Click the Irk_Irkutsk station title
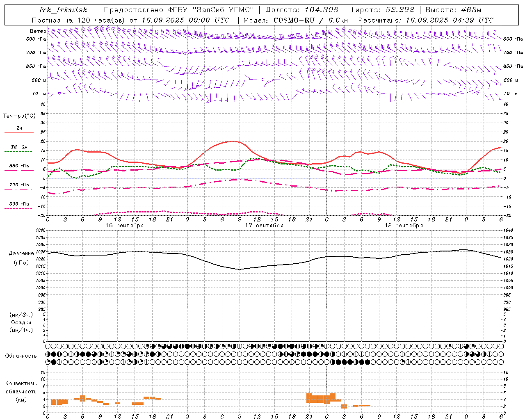The height and width of the screenshot is (420, 525). click(63, 10)
